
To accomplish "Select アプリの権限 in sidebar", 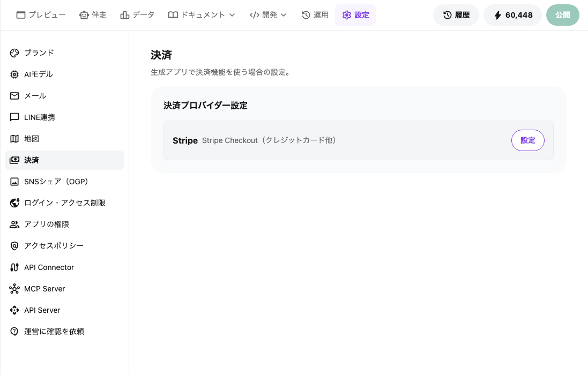I will point(64,224).
